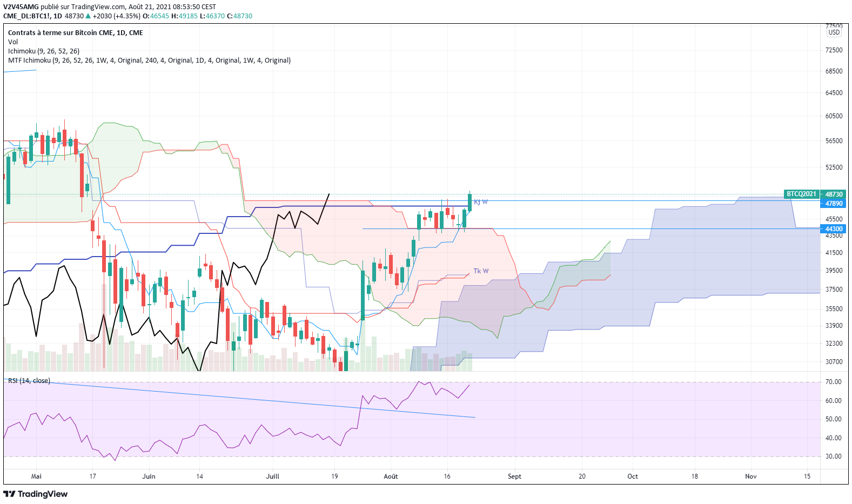Click the 50.00 RSI scale label
The width and height of the screenshot is (852, 504).
click(834, 419)
